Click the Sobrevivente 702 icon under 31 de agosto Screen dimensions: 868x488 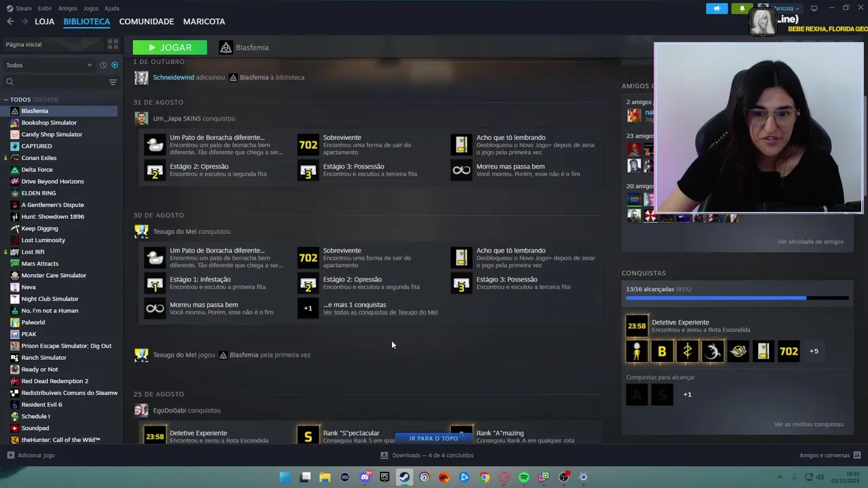(308, 145)
